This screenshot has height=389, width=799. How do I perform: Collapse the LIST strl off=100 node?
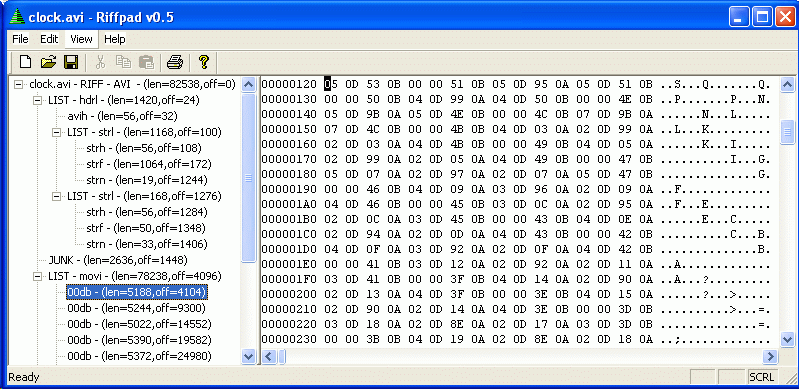coord(57,132)
